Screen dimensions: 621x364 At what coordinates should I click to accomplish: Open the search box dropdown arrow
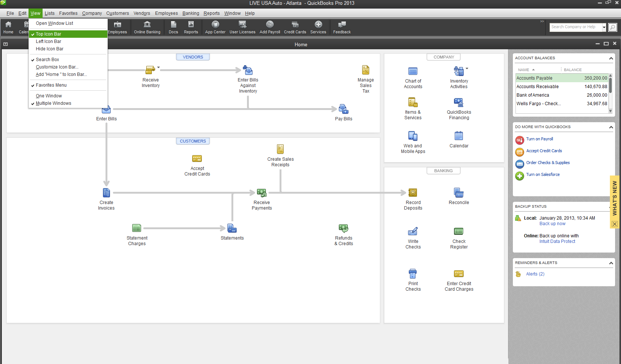[604, 27]
